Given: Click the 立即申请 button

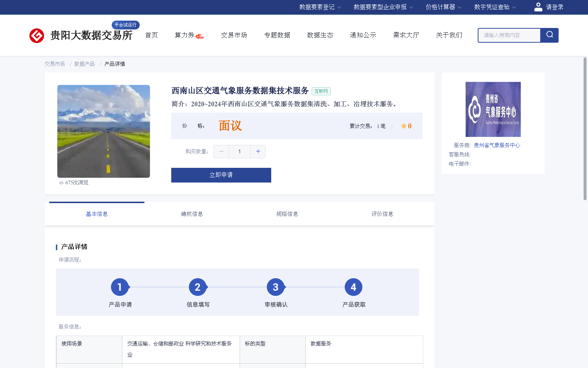Looking at the screenshot, I should (x=221, y=175).
